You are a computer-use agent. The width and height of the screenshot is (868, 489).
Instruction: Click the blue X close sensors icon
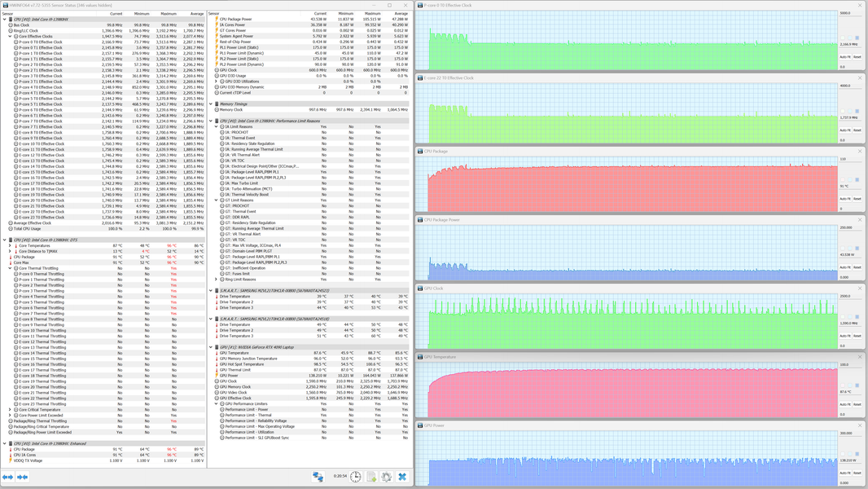pyautogui.click(x=402, y=477)
